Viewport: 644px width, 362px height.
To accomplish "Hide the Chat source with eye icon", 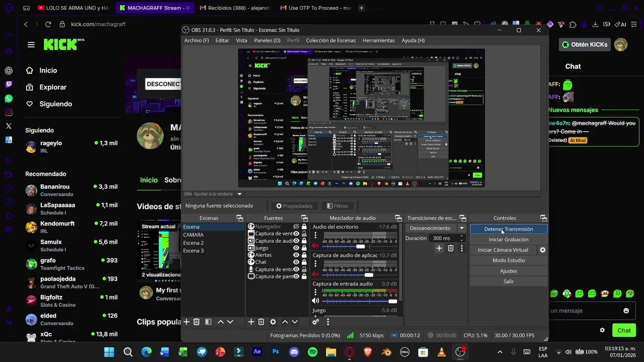I will click(296, 262).
